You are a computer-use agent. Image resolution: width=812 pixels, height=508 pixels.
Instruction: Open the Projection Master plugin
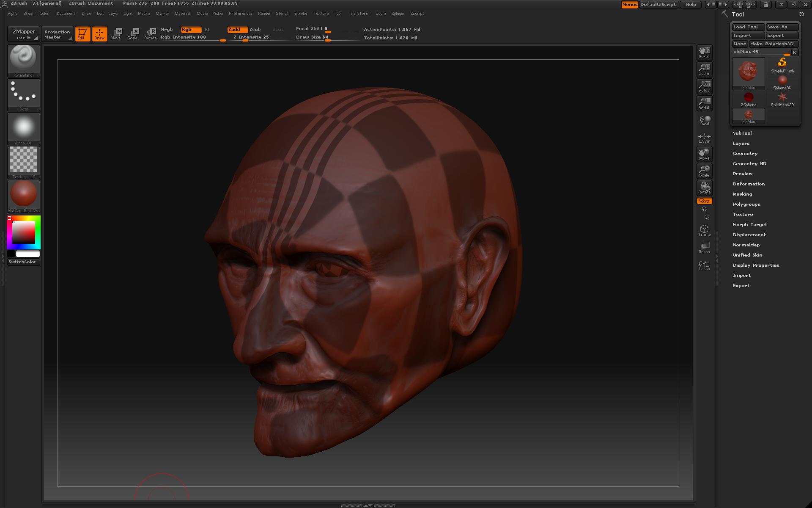pyautogui.click(x=57, y=33)
